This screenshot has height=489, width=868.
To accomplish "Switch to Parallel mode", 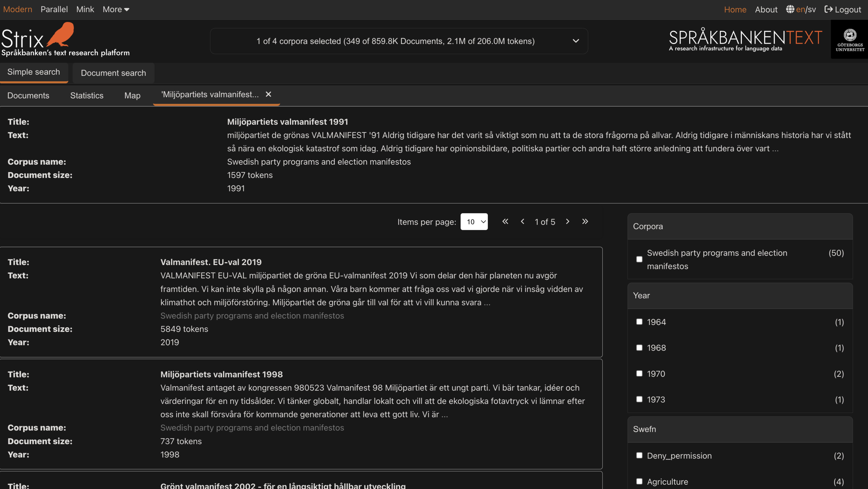I will coord(54,9).
